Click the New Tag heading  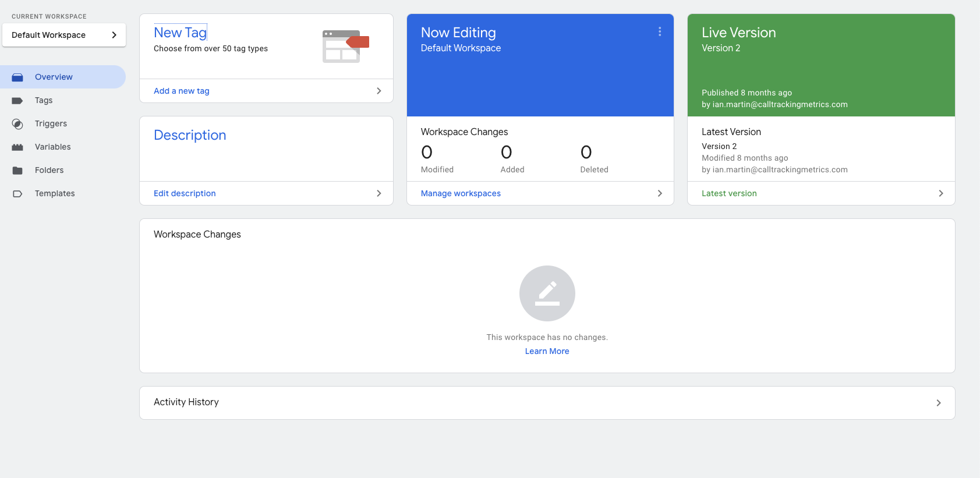[180, 33]
